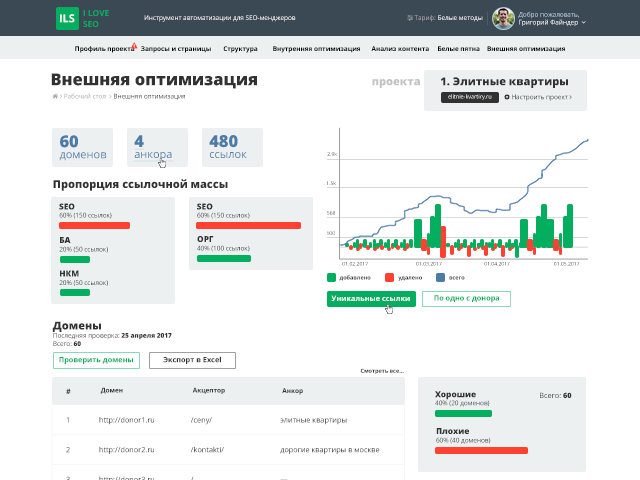Image resolution: width=640 pixels, height=480 pixels.
Task: Click the home icon in breadcrumbs
Action: click(x=55, y=96)
